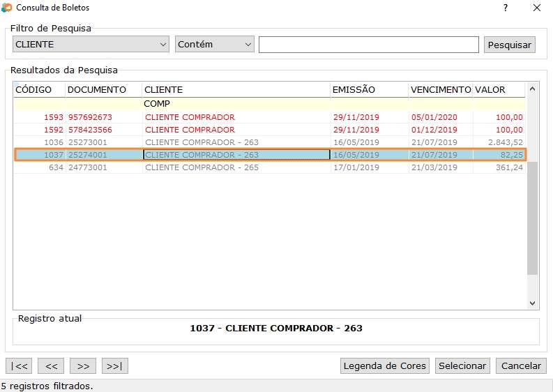Click the help question mark button
This screenshot has width=553, height=392.
click(505, 8)
